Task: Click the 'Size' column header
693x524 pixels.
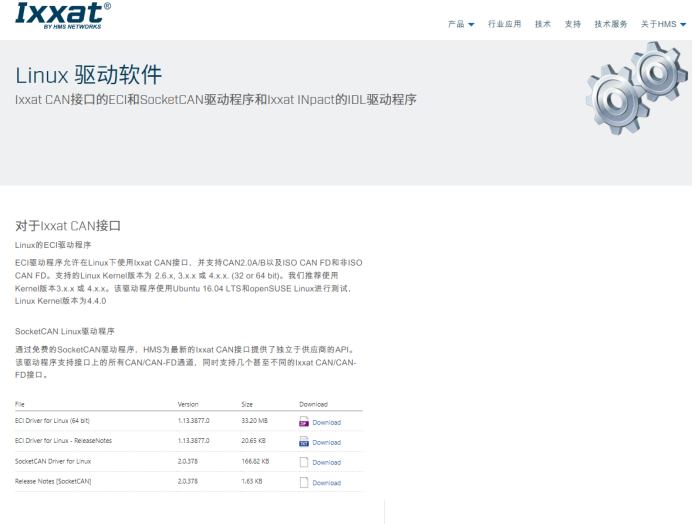Action: coord(247,404)
